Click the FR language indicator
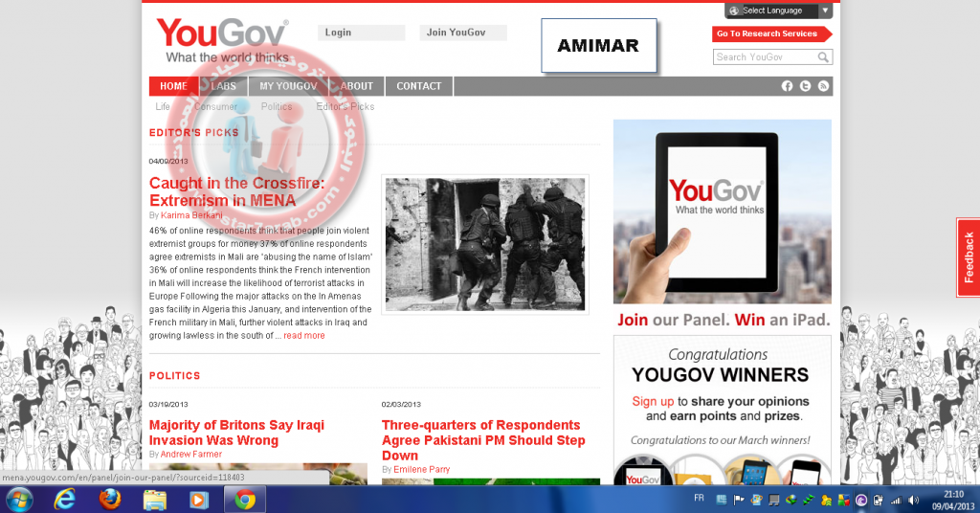The image size is (980, 513). tap(699, 498)
